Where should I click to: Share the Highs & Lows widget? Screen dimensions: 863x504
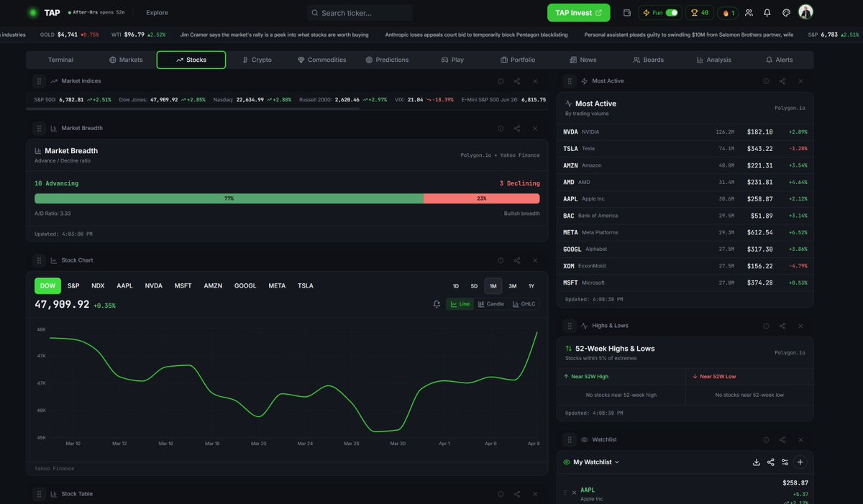(x=782, y=326)
